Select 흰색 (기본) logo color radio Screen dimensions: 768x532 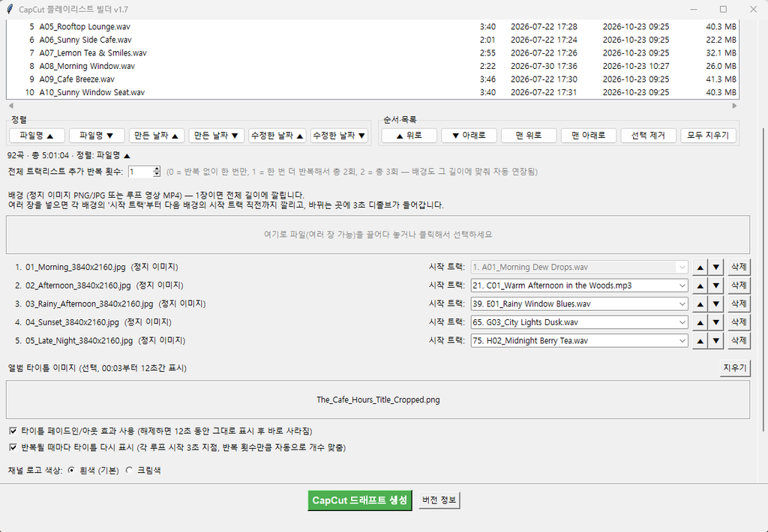point(71,471)
